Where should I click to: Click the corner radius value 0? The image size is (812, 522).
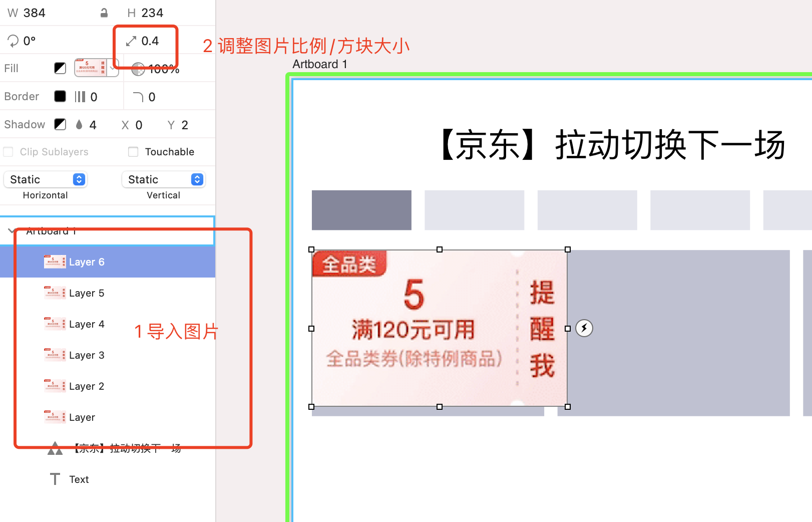pyautogui.click(x=152, y=97)
